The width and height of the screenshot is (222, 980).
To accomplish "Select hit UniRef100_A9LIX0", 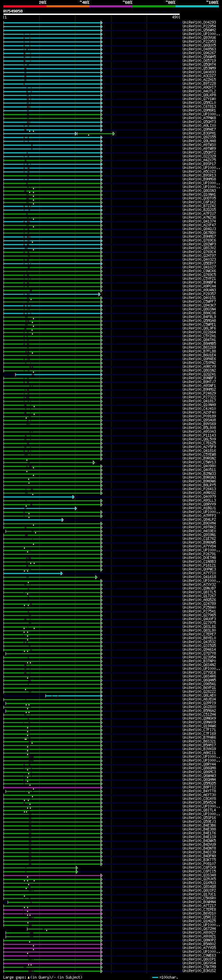I will tap(199, 125).
